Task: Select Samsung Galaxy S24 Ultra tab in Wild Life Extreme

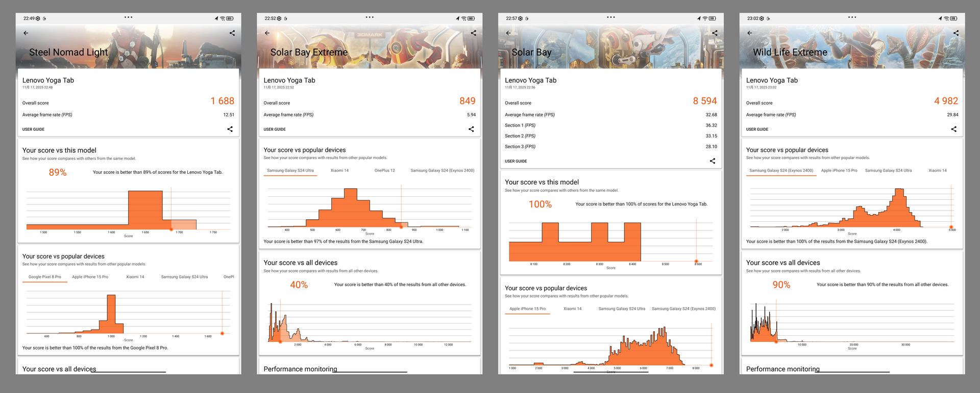Action: [889, 171]
